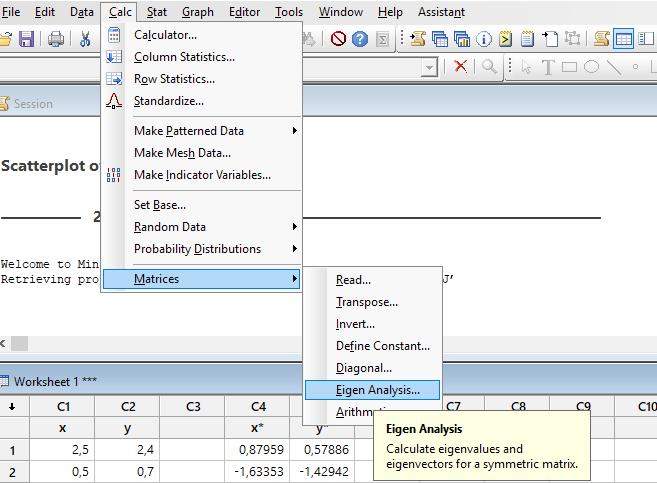
Task: Click the Save Project floppy disk icon
Action: pyautogui.click(x=26, y=39)
